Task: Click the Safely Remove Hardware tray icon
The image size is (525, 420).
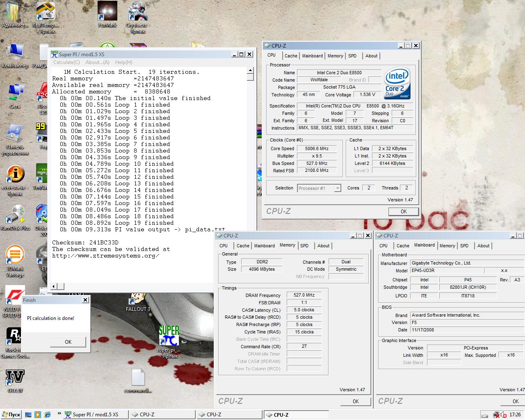Action: click(485, 415)
